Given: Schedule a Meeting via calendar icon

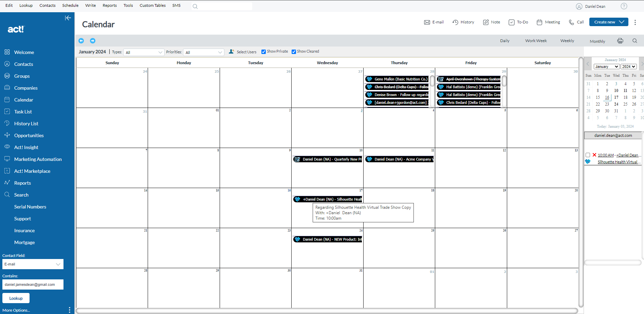Looking at the screenshot, I should (539, 22).
